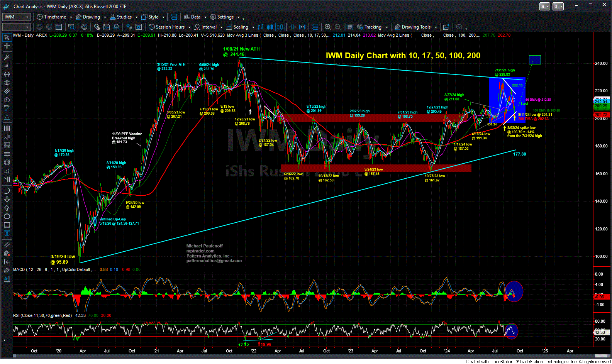Click the calendar window icon in second toolbar
Image resolution: width=612 pixels, height=364 pixels.
[59, 27]
